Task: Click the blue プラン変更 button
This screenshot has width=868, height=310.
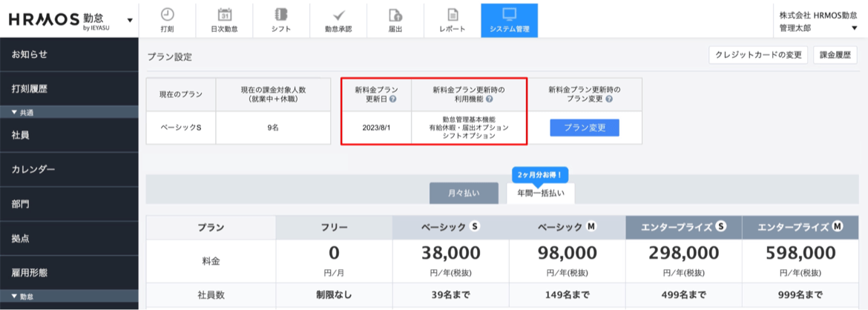Action: point(584,128)
